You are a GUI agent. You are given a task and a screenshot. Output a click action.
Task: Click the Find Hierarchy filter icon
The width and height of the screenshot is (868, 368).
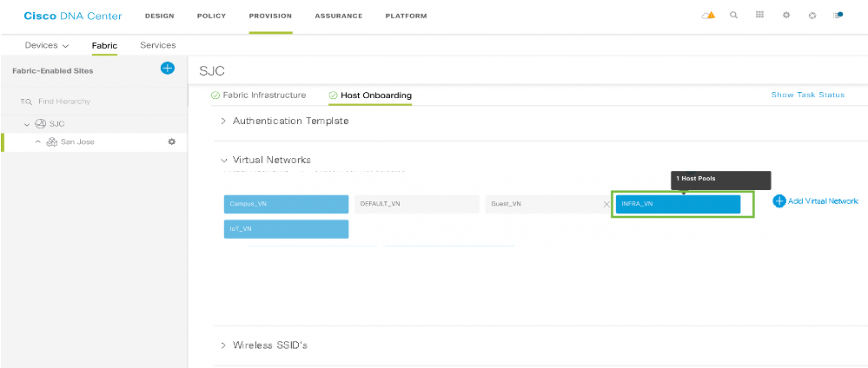point(26,102)
